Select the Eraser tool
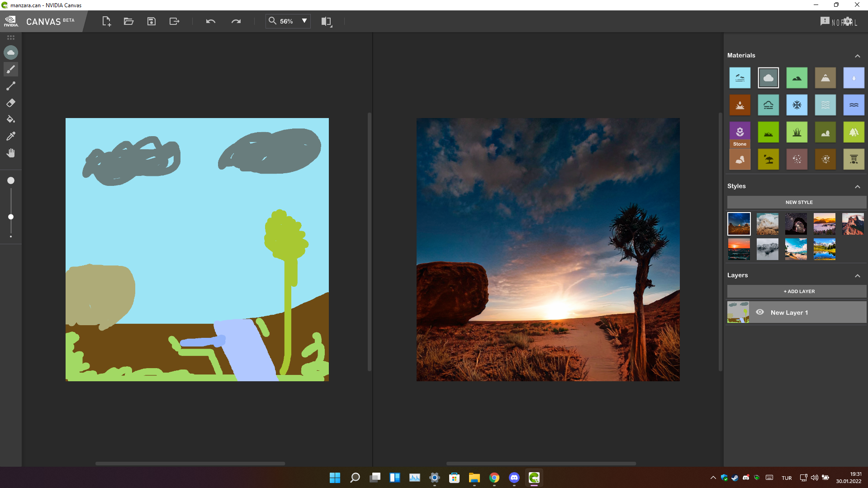Screen dimensions: 868x488 click(x=11, y=103)
